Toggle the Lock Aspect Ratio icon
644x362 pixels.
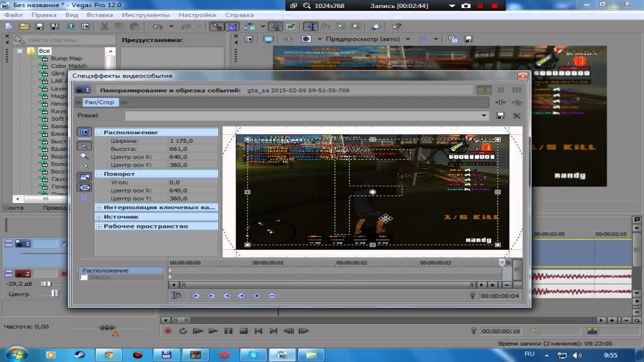pos(85,177)
